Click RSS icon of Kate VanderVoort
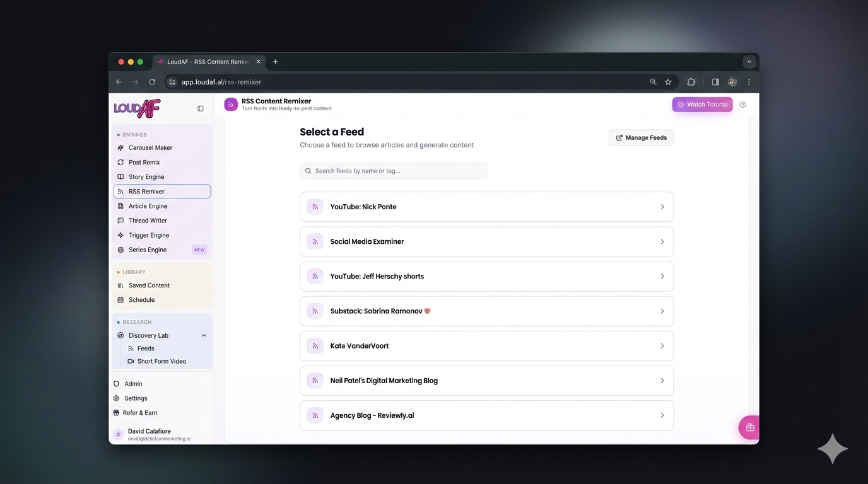 (315, 346)
